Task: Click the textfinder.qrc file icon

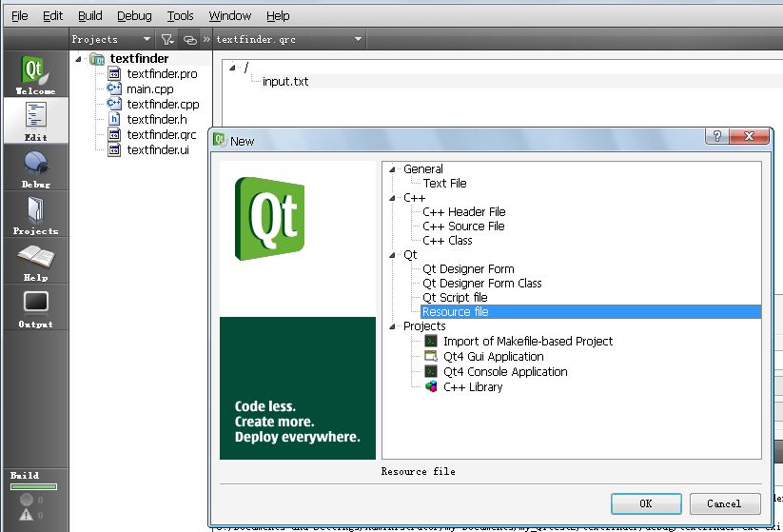Action: click(x=114, y=134)
